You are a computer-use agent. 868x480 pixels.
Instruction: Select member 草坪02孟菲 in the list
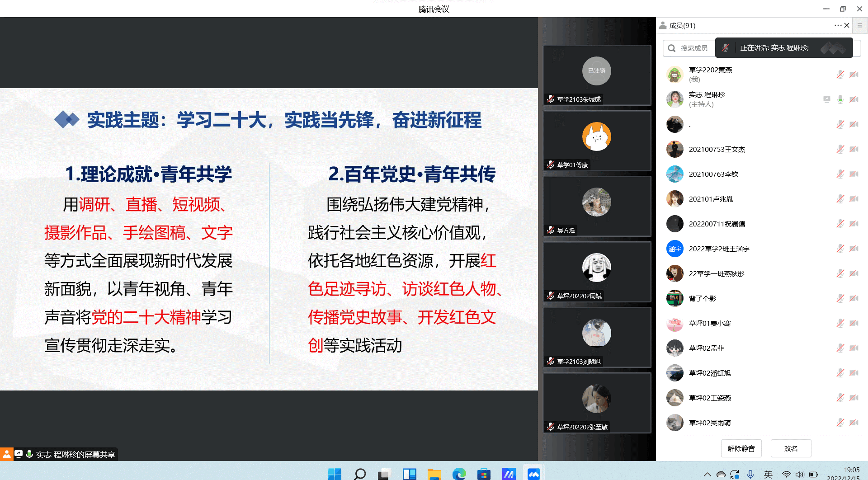(706, 348)
